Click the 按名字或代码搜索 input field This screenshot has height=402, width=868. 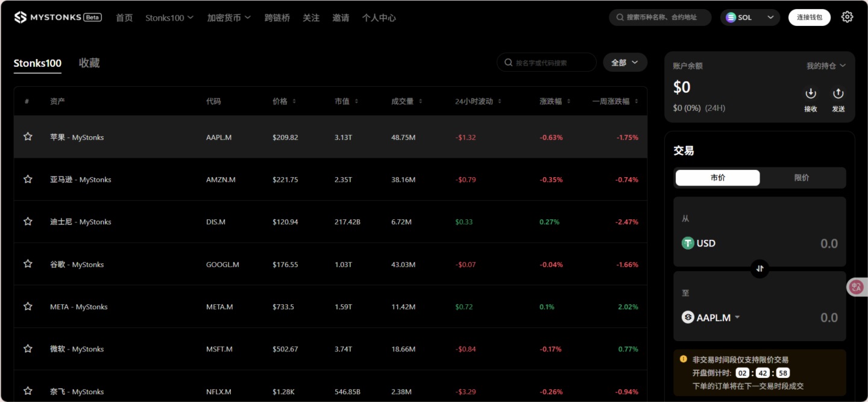point(546,62)
